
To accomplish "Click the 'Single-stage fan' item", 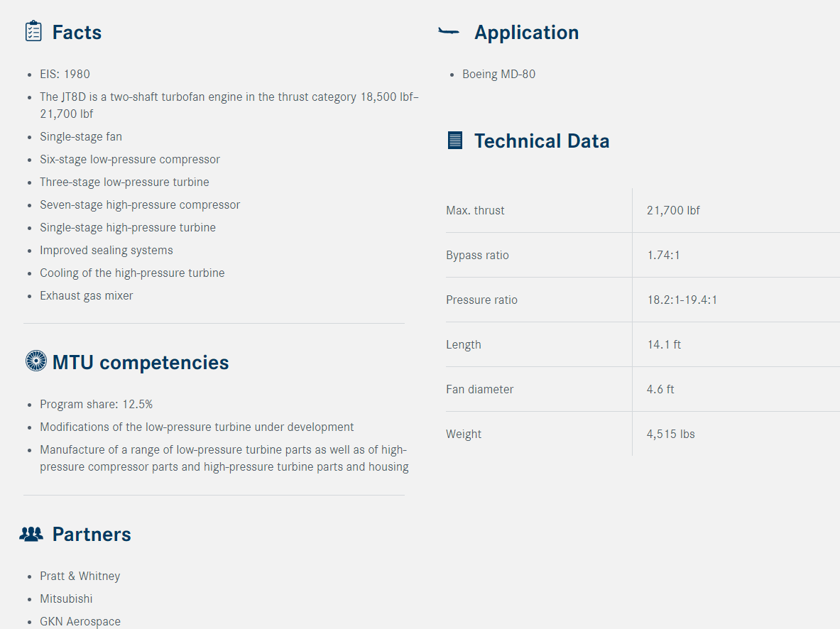I will [81, 136].
